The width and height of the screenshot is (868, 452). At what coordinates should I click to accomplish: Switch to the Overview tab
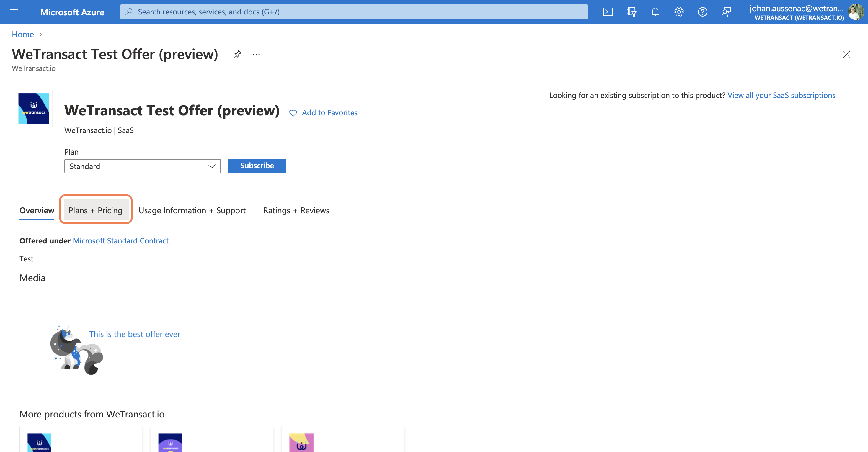pos(37,210)
